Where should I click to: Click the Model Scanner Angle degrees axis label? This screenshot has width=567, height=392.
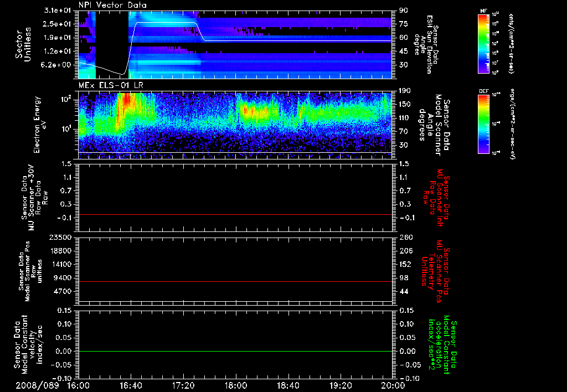point(434,125)
